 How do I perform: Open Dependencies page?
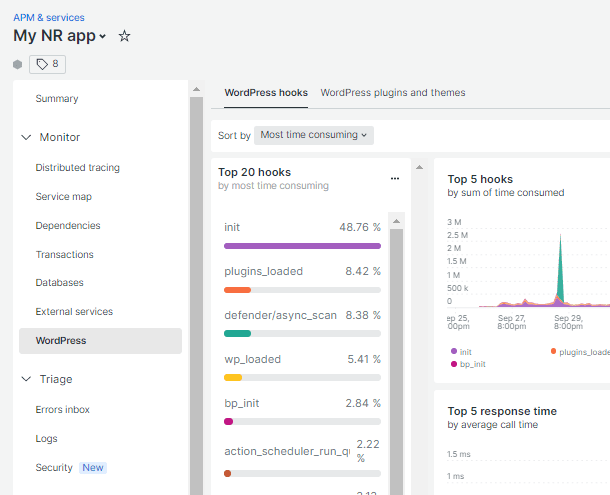point(68,226)
